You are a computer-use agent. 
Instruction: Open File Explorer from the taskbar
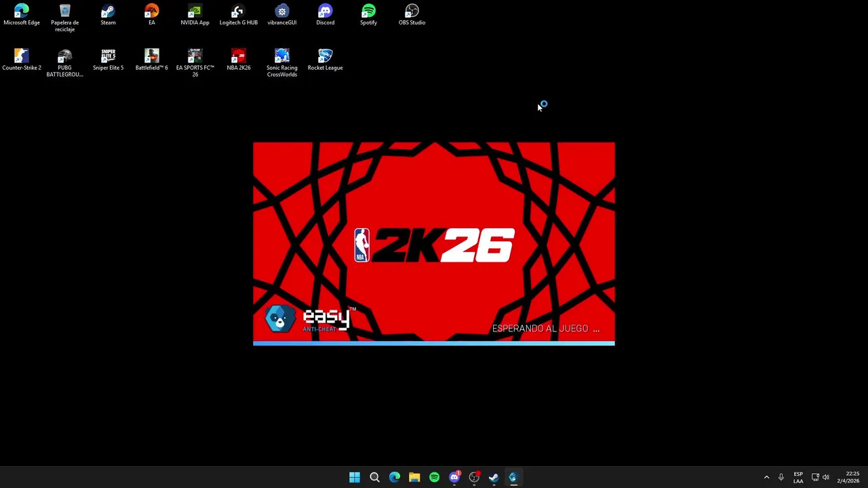(x=414, y=477)
